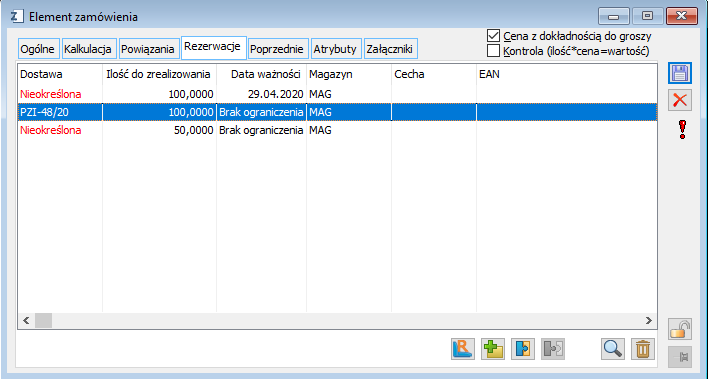Click the application icon in the title bar

click(17, 16)
